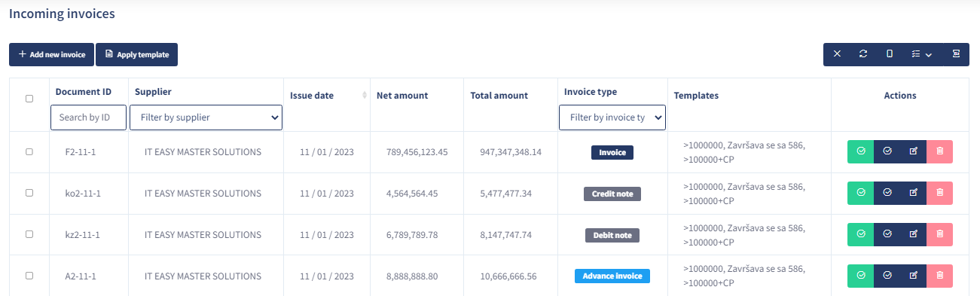Click supplier name in ko2-11-1 row
Image resolution: width=980 pixels, height=296 pixels.
pos(203,194)
